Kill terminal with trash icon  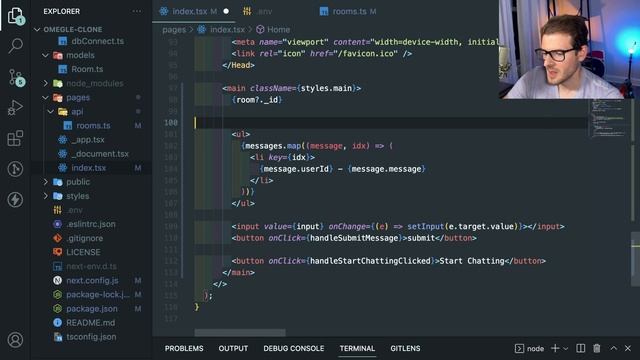click(597, 348)
